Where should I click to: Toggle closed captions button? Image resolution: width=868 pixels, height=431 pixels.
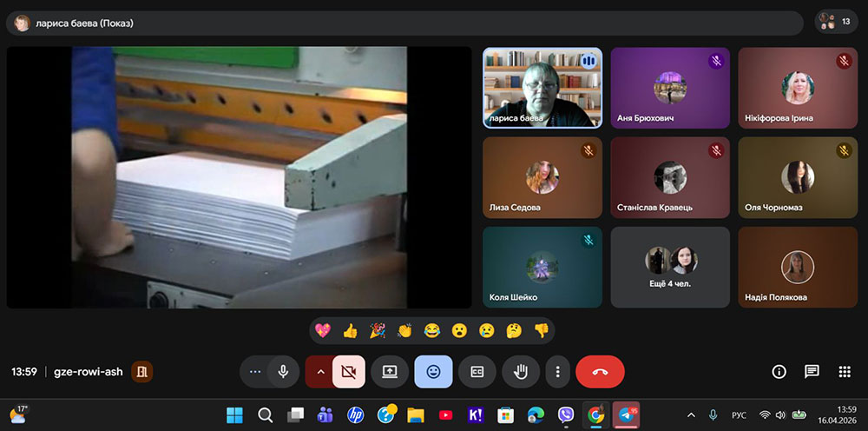[x=477, y=372]
